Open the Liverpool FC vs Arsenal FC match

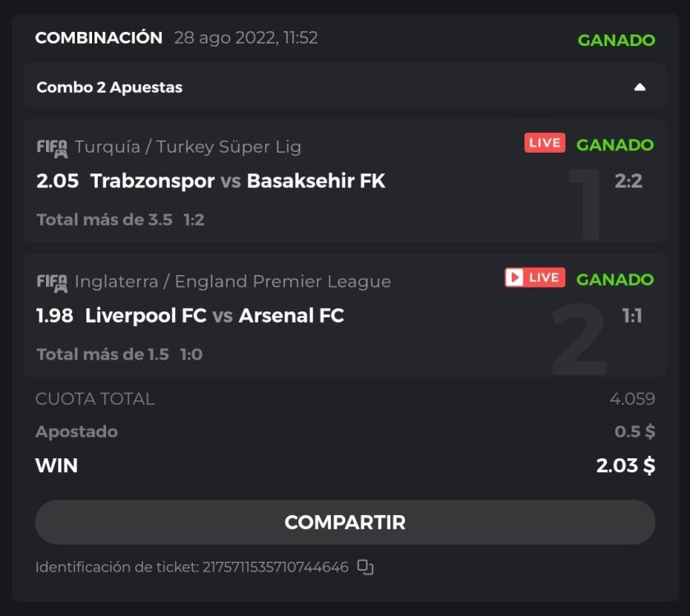(214, 315)
